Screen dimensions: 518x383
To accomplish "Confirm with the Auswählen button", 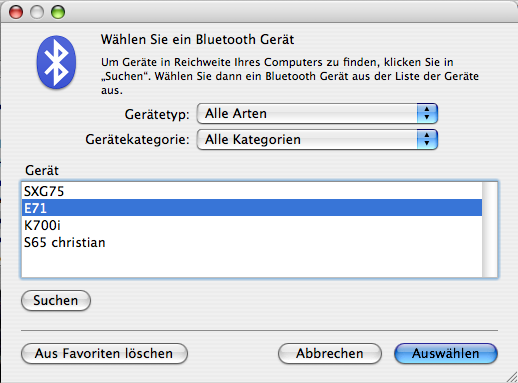I will tap(446, 353).
